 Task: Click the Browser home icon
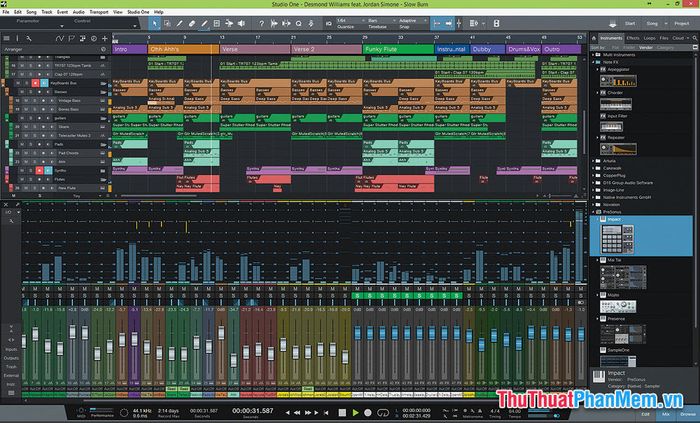click(594, 38)
